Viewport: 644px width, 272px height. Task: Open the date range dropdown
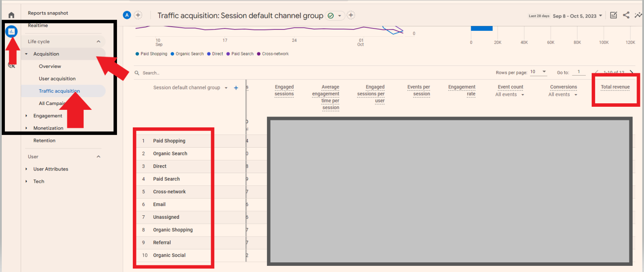[x=577, y=16]
